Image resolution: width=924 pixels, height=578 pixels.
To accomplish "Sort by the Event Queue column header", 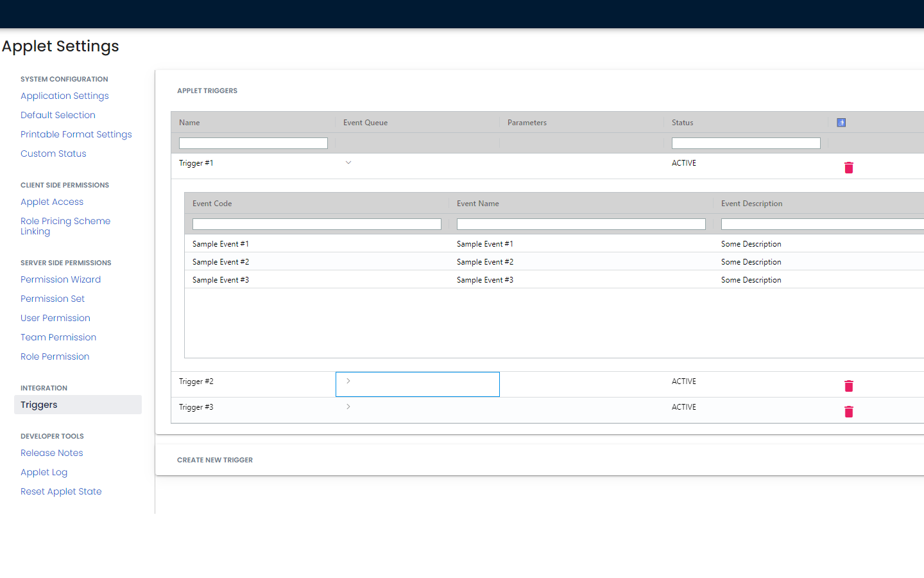I will pos(366,123).
